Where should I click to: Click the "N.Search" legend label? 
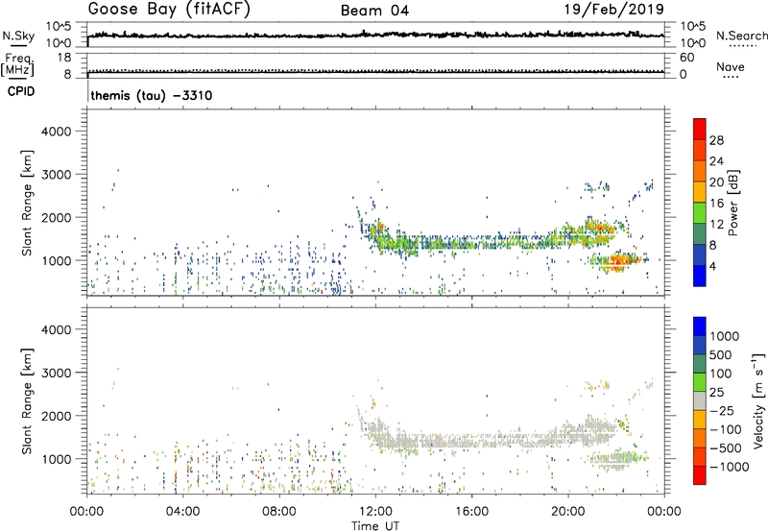pos(742,36)
